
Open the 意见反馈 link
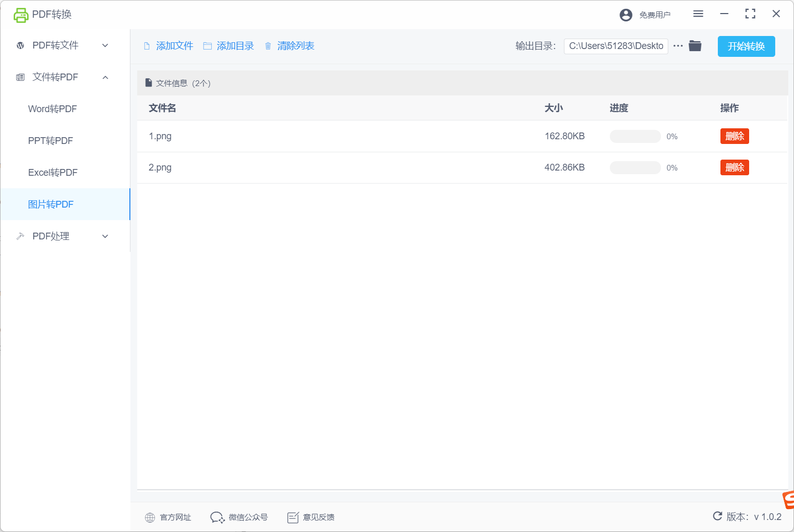(x=319, y=517)
